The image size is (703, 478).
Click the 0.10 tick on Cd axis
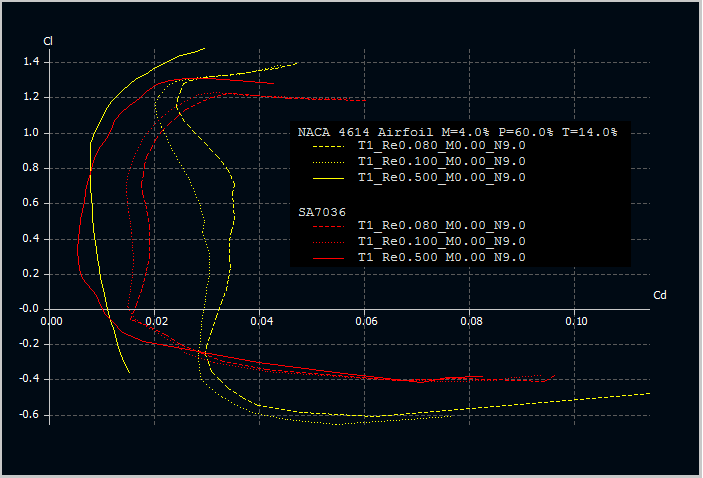click(x=576, y=322)
